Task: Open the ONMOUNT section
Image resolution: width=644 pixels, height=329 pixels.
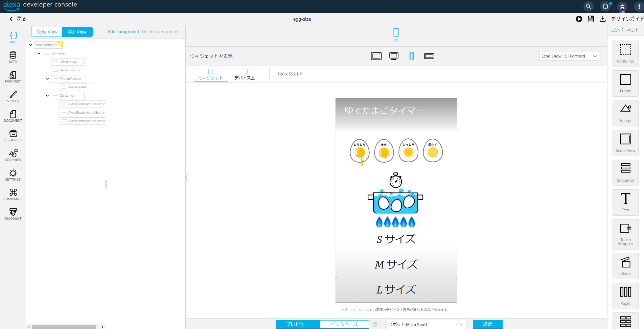Action: point(13,214)
